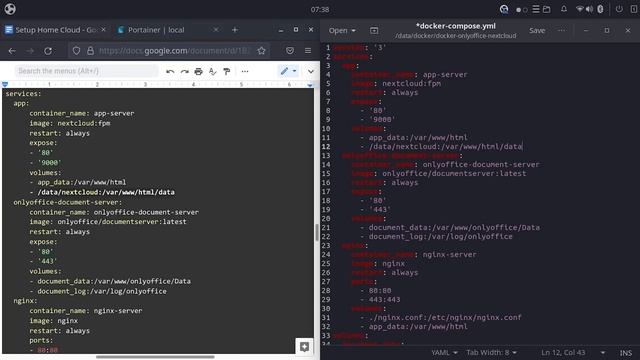The width and height of the screenshot is (640, 360).
Task: Click the Search the menus field
Action: tap(87, 71)
